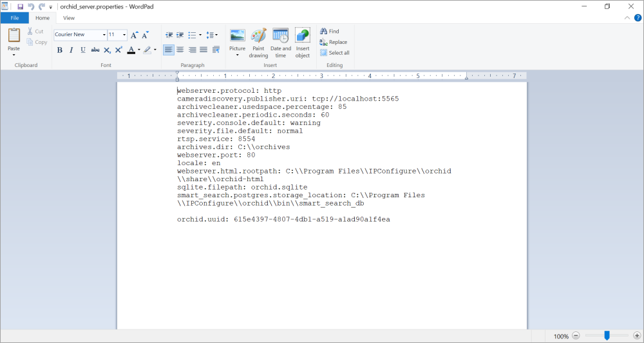Expand the Picture dropdown arrow
This screenshot has width=644, height=343.
click(237, 55)
